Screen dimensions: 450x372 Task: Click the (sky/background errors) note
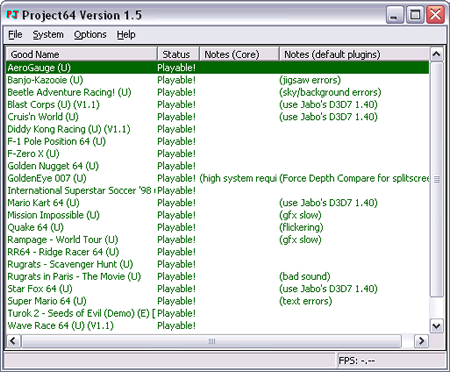[330, 92]
